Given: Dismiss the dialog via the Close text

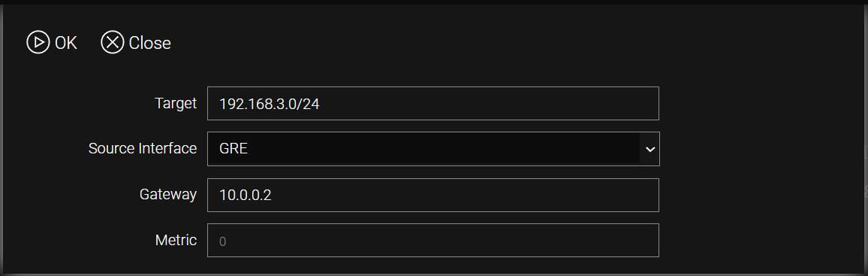Looking at the screenshot, I should pyautogui.click(x=149, y=43).
